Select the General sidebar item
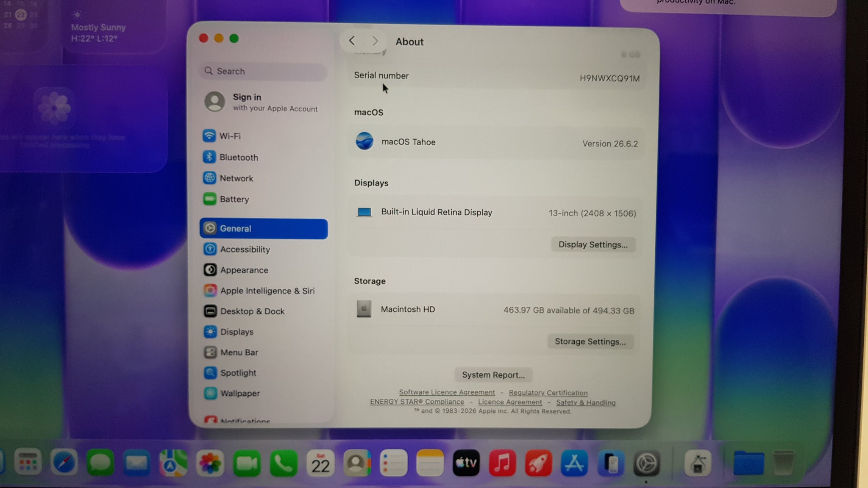868x488 pixels. 264,229
